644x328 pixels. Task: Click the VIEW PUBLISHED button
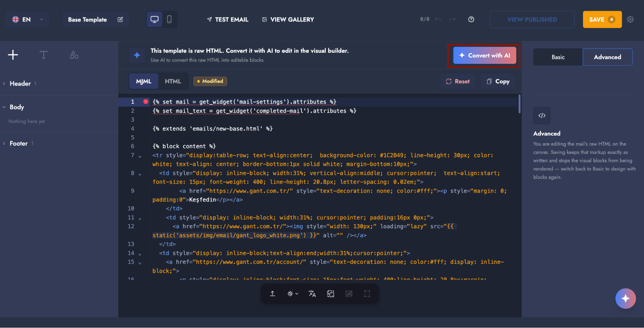[532, 19]
